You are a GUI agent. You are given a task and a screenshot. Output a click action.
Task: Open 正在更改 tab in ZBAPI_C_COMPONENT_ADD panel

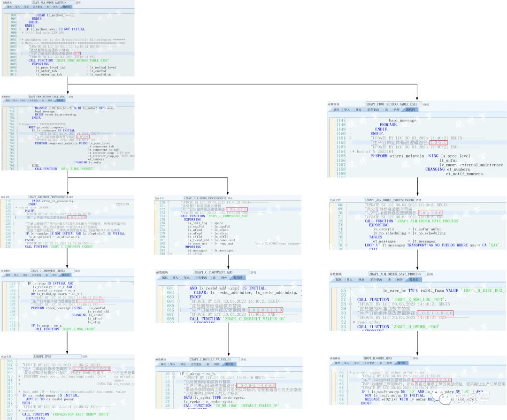pos(201,278)
